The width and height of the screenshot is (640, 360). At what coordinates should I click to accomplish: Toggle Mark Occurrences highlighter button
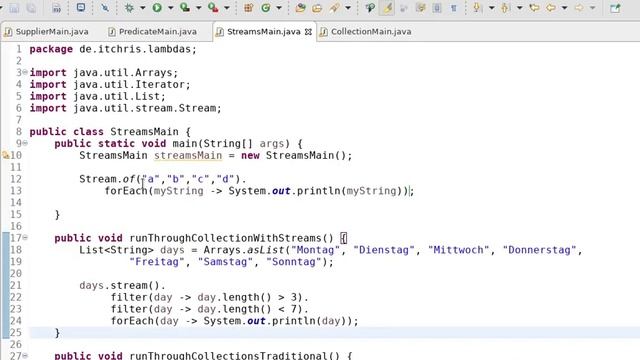click(387, 7)
